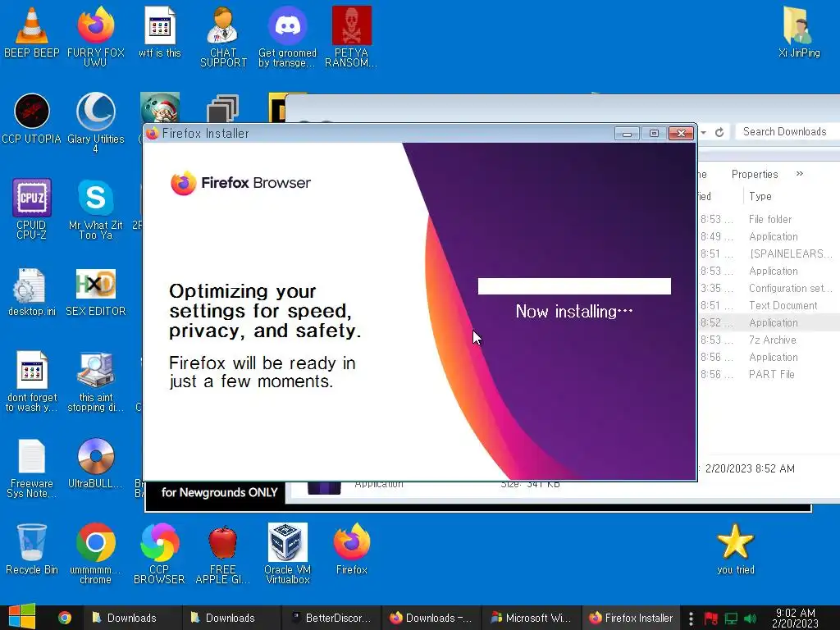Switch to the first Downloads taskbar window

point(131,618)
